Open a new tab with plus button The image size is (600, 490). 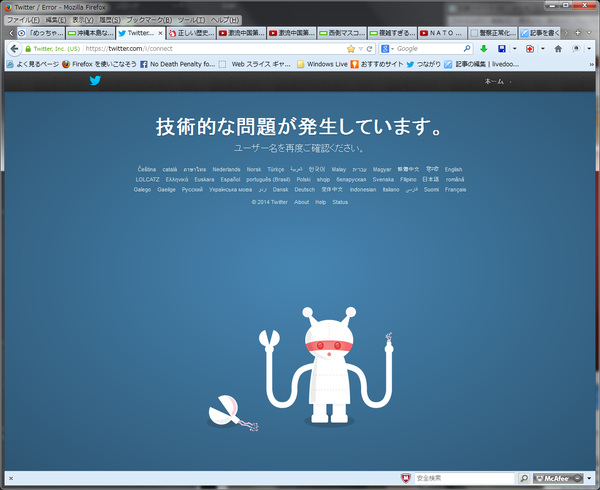point(578,33)
